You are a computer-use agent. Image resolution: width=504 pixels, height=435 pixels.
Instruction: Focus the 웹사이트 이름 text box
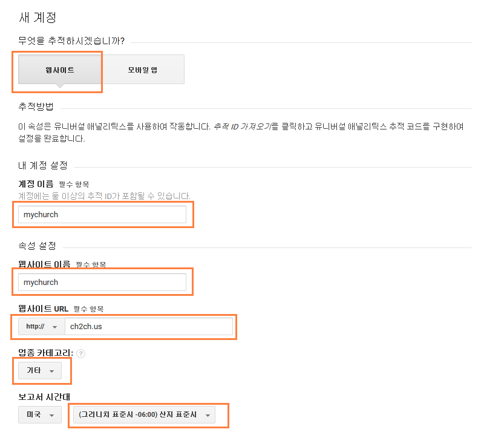pyautogui.click(x=102, y=282)
